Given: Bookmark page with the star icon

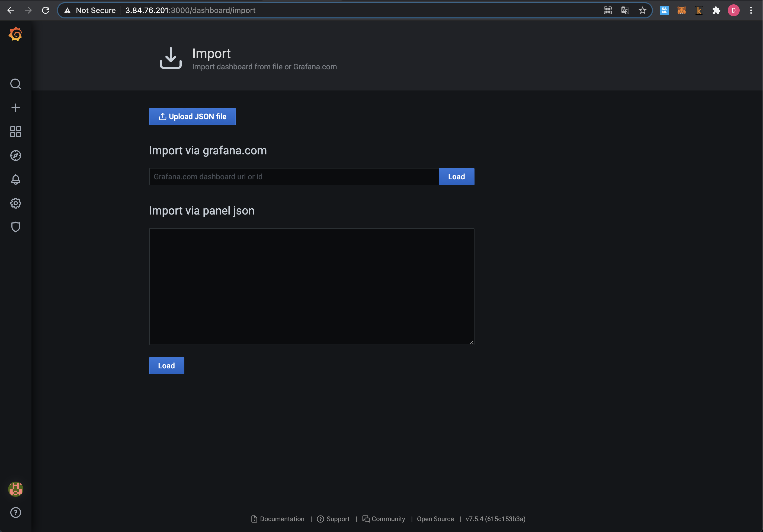Looking at the screenshot, I should (x=642, y=10).
